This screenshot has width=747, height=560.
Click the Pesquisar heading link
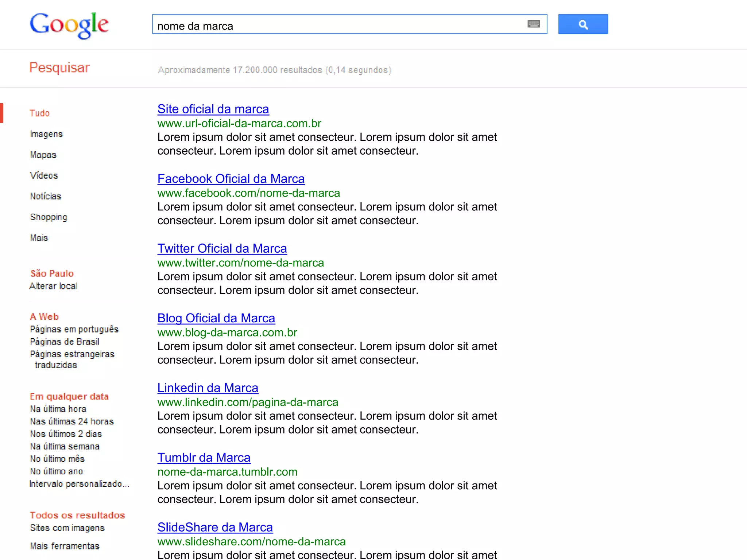coord(59,68)
